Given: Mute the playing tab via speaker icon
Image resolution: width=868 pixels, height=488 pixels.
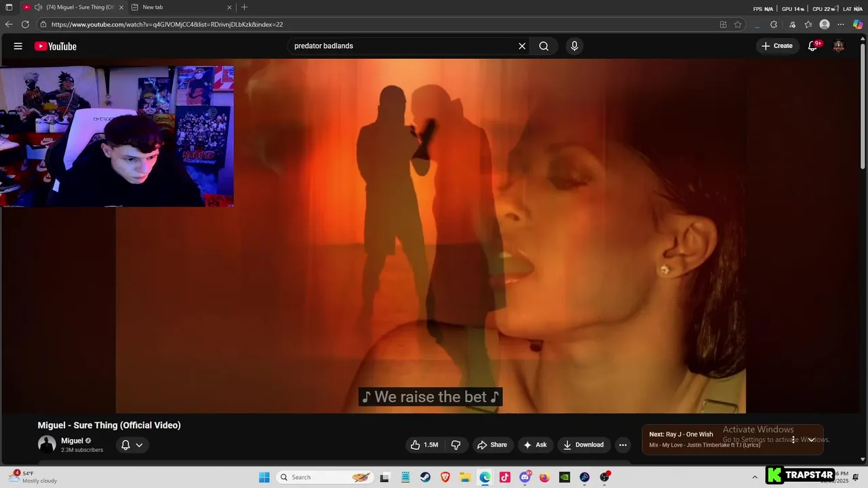Looking at the screenshot, I should (38, 7).
